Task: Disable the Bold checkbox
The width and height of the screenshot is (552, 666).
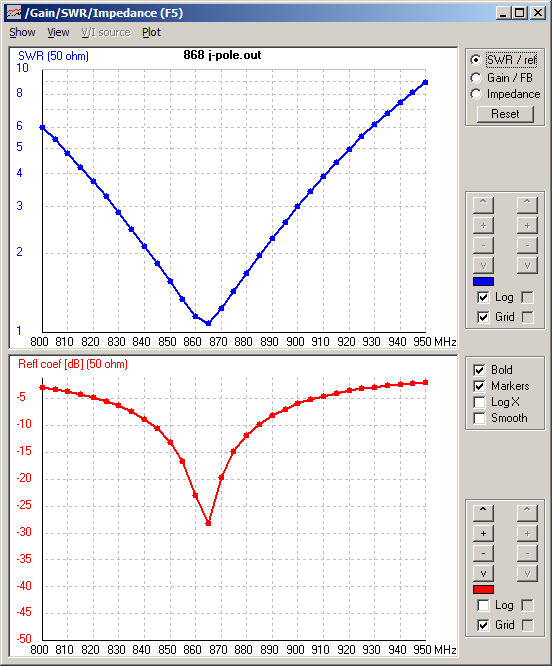Action: [x=479, y=370]
